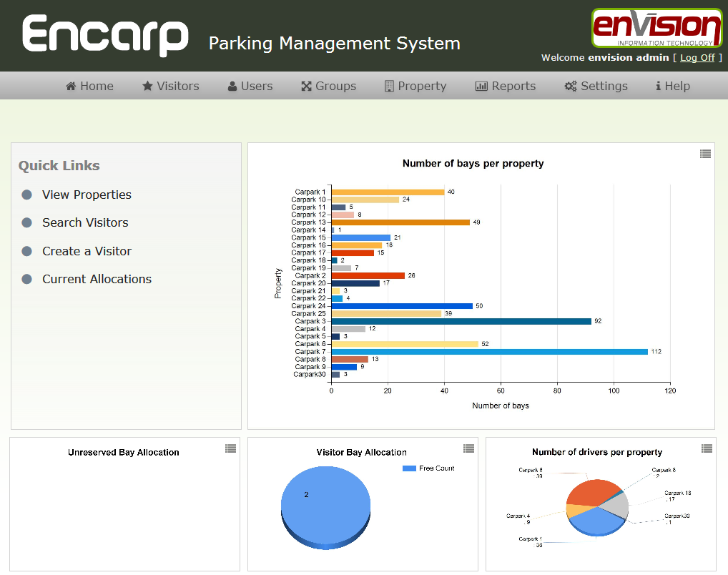Screen dimensions: 728x575
Task: Open Visitor Bay Allocation chart menu
Action: tap(468, 448)
